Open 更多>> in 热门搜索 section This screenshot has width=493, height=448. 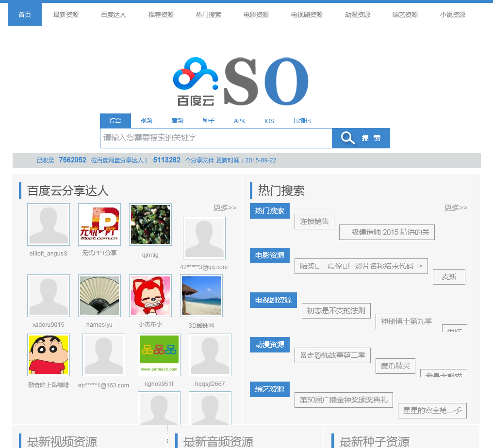coord(456,208)
